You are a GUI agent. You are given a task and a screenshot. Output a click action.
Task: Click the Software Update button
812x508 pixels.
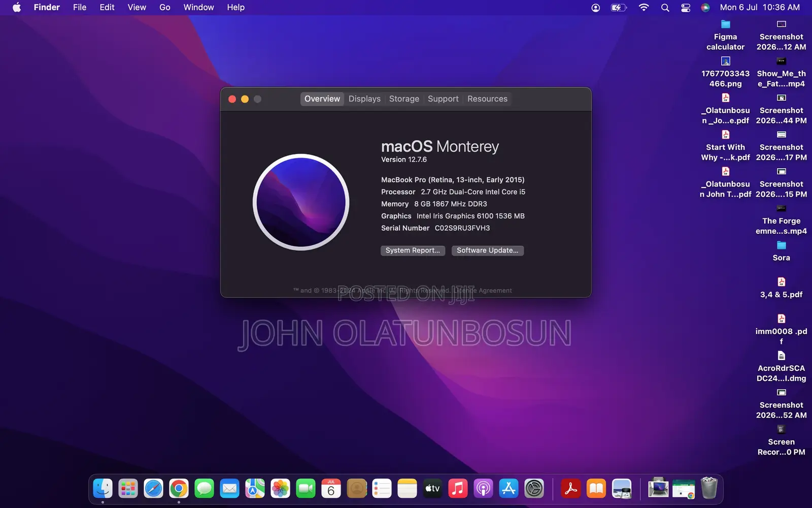(x=487, y=250)
